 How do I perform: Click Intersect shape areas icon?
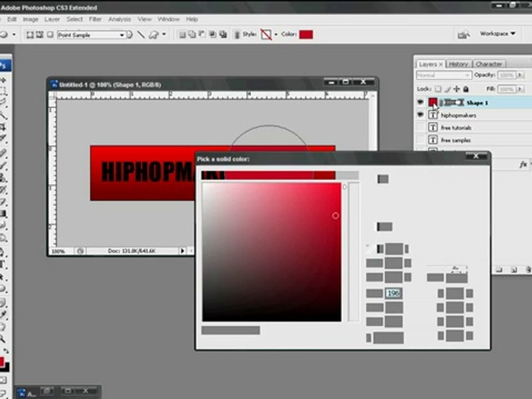[x=213, y=34]
